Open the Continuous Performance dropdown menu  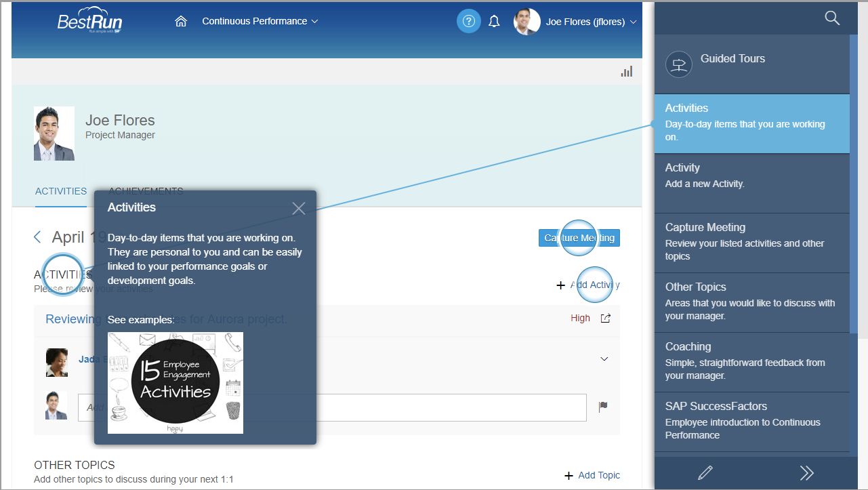click(260, 21)
